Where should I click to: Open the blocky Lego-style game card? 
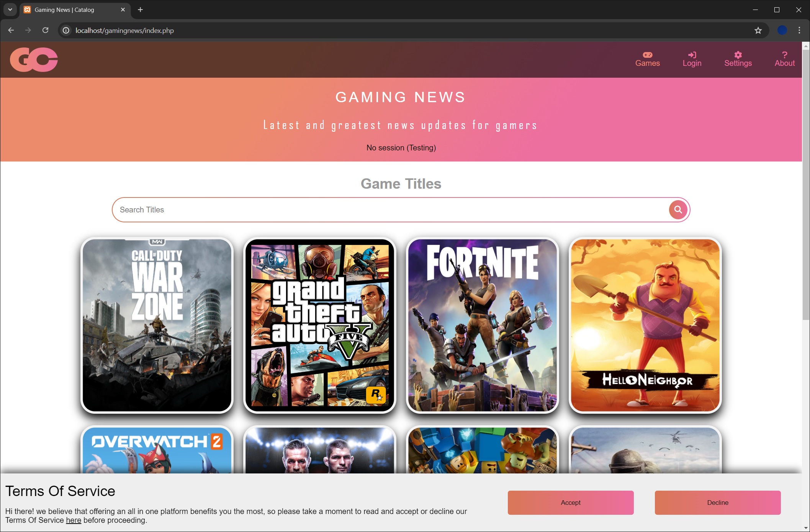coord(483,450)
